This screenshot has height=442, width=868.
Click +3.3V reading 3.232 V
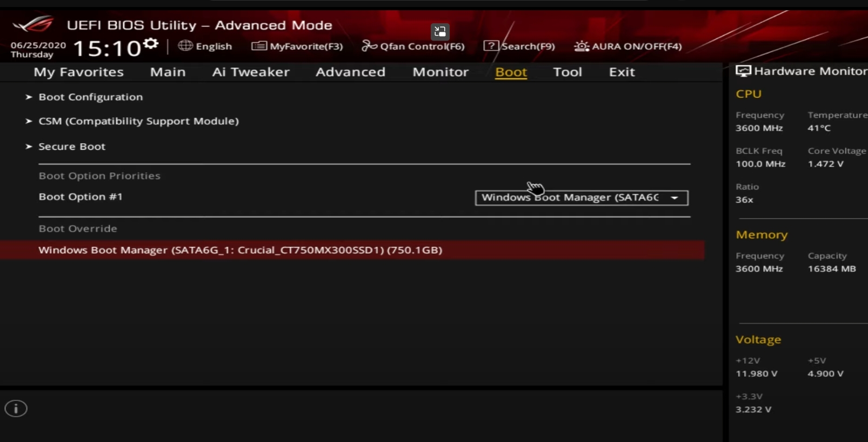point(753,409)
